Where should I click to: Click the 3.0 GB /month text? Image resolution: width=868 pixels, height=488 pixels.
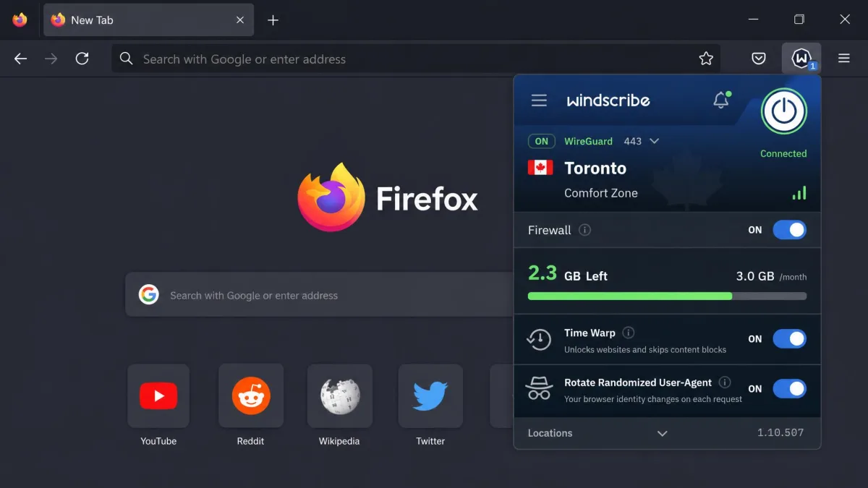tap(771, 276)
